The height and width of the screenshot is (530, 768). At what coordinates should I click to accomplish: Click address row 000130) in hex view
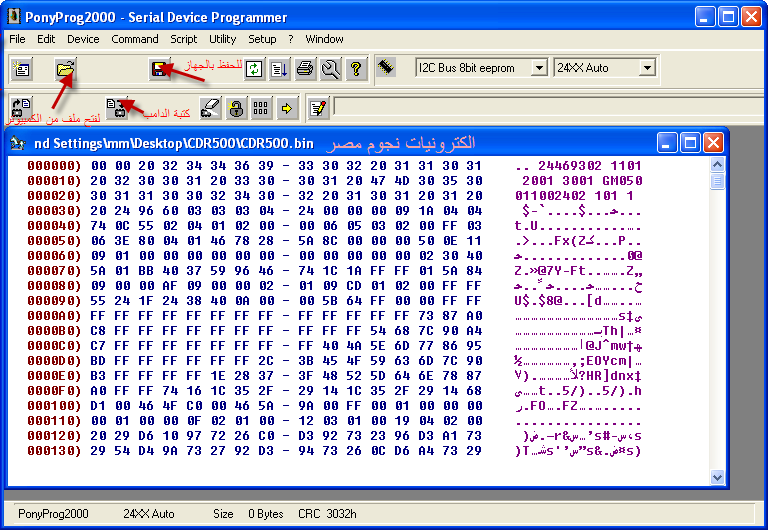tap(54, 451)
